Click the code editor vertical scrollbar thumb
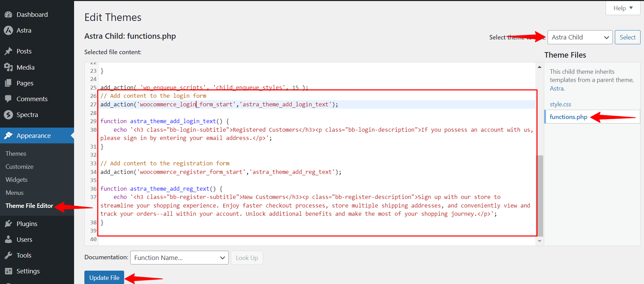This screenshot has height=284, width=644. click(x=540, y=196)
